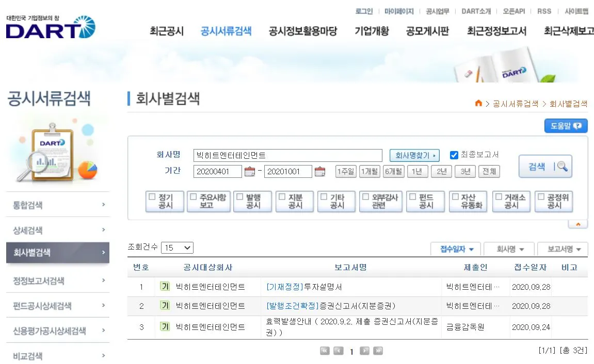Click 기 badge on row 1

pos(165,287)
